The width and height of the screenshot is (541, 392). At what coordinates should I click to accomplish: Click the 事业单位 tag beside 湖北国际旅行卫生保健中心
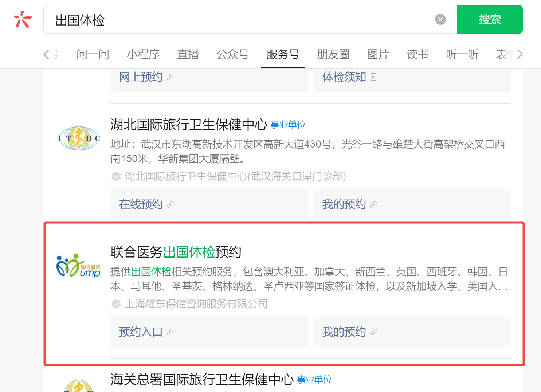[288, 125]
